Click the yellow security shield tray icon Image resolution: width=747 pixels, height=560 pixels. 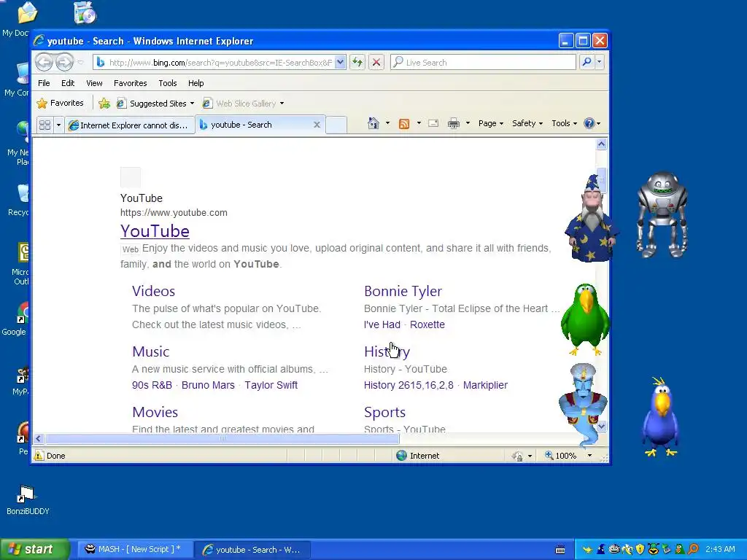click(x=640, y=549)
